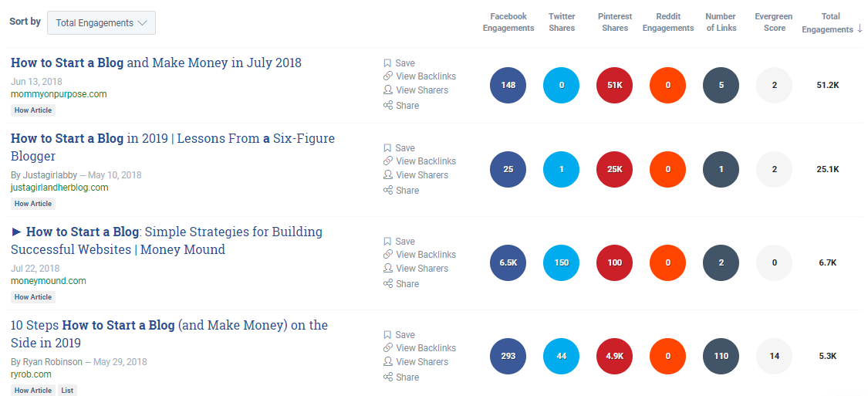Click the Save bookmark icon for ryrob.com article

click(x=388, y=335)
